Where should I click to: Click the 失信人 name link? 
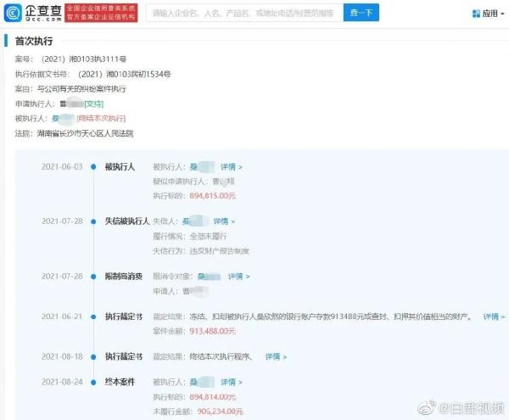(x=194, y=221)
